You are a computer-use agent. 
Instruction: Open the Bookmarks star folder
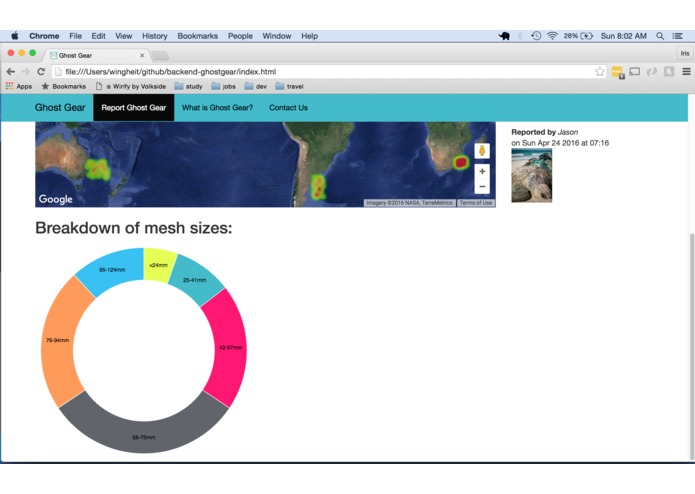coord(63,86)
